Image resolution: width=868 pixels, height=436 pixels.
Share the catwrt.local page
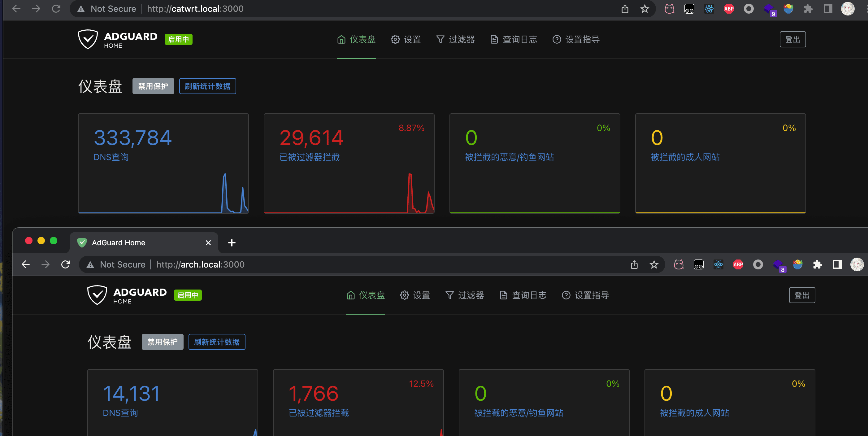pos(625,9)
